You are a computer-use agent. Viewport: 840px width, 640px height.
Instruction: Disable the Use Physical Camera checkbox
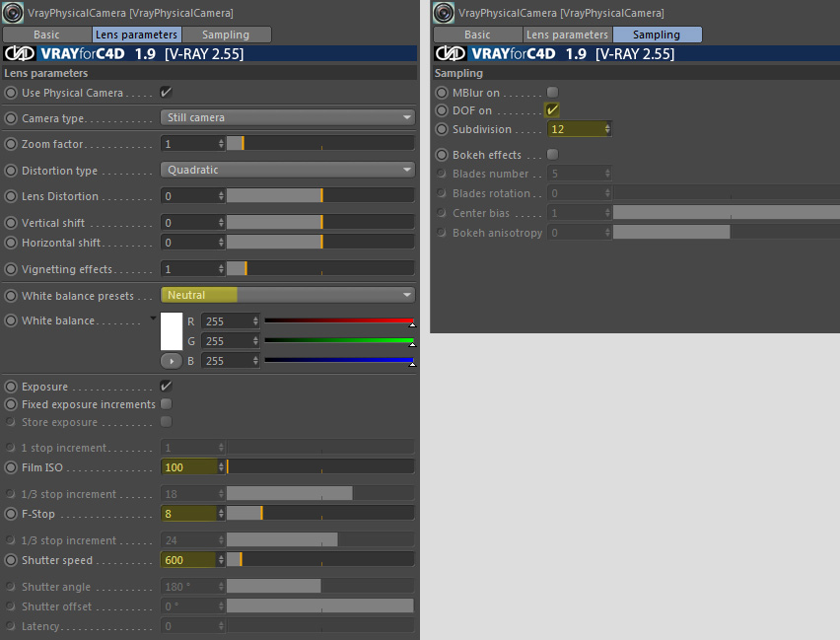pos(166,93)
